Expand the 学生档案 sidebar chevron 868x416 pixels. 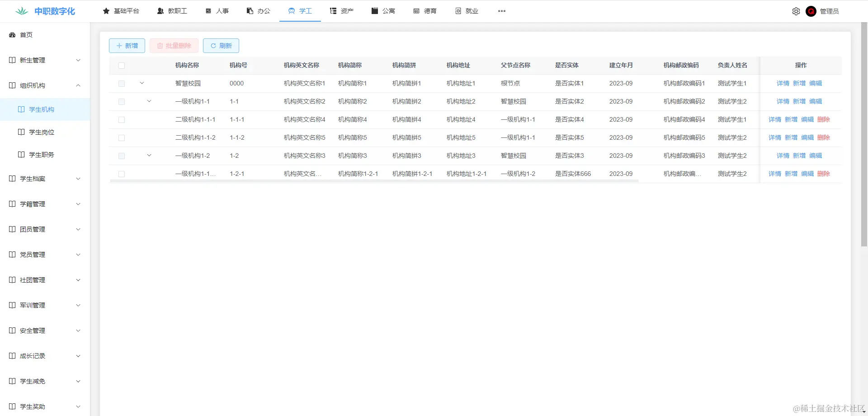tap(78, 179)
